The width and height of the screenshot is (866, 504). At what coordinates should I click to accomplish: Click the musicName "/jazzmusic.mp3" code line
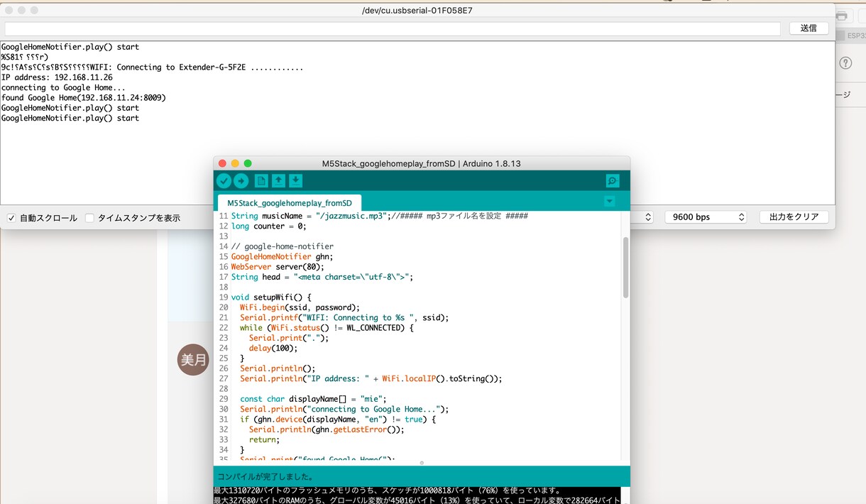click(380, 216)
